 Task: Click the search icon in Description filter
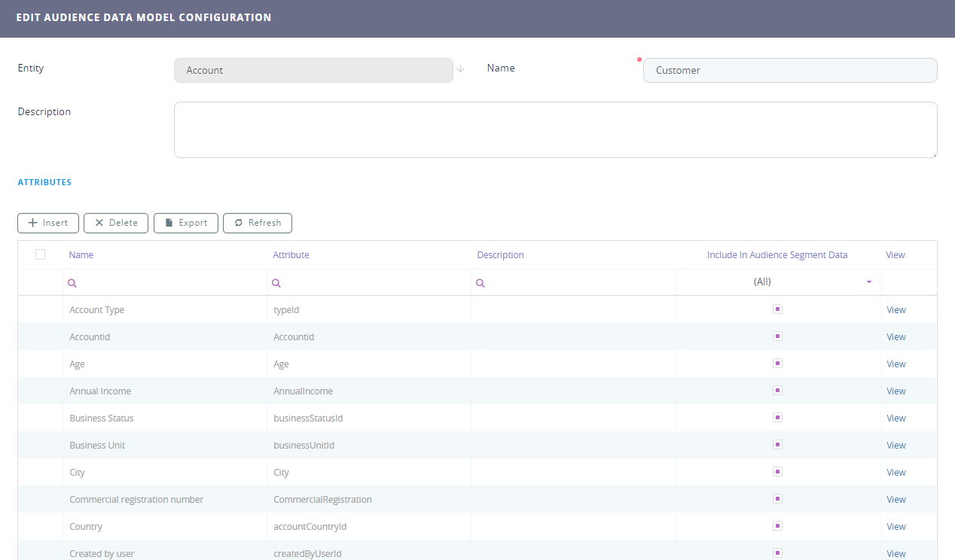[481, 284]
